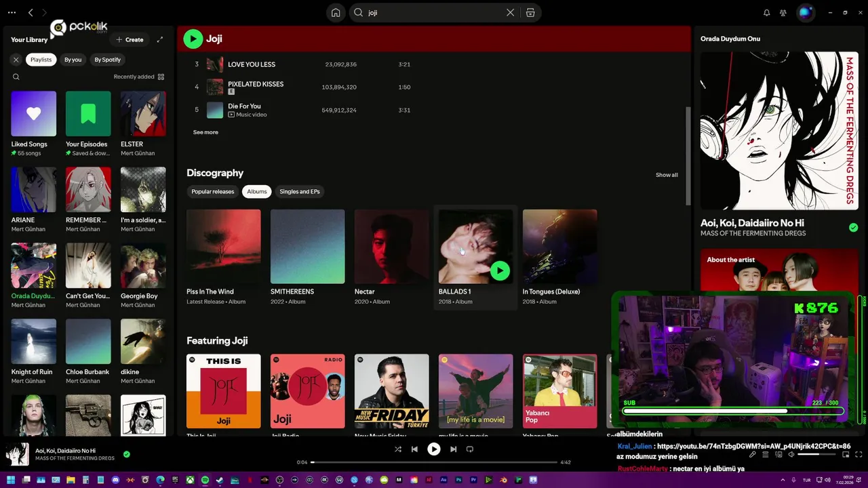Open the miniplayer icon

pyautogui.click(x=847, y=455)
